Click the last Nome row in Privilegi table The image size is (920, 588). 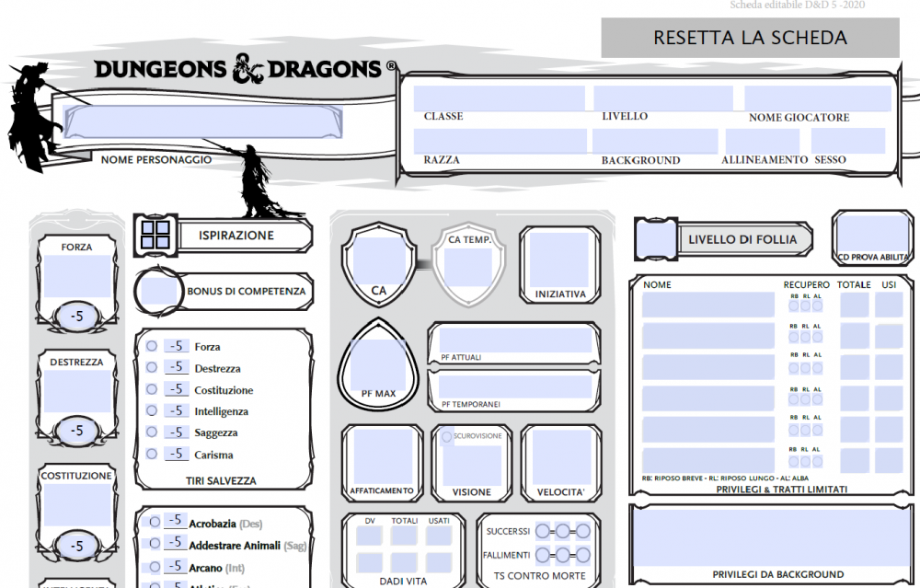[x=708, y=460]
